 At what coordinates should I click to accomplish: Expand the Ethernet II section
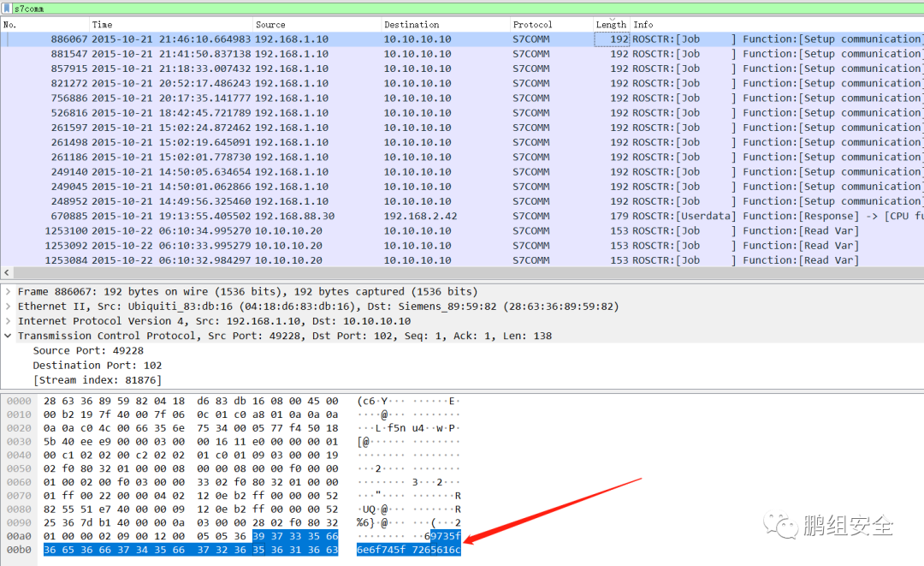pyautogui.click(x=9, y=306)
